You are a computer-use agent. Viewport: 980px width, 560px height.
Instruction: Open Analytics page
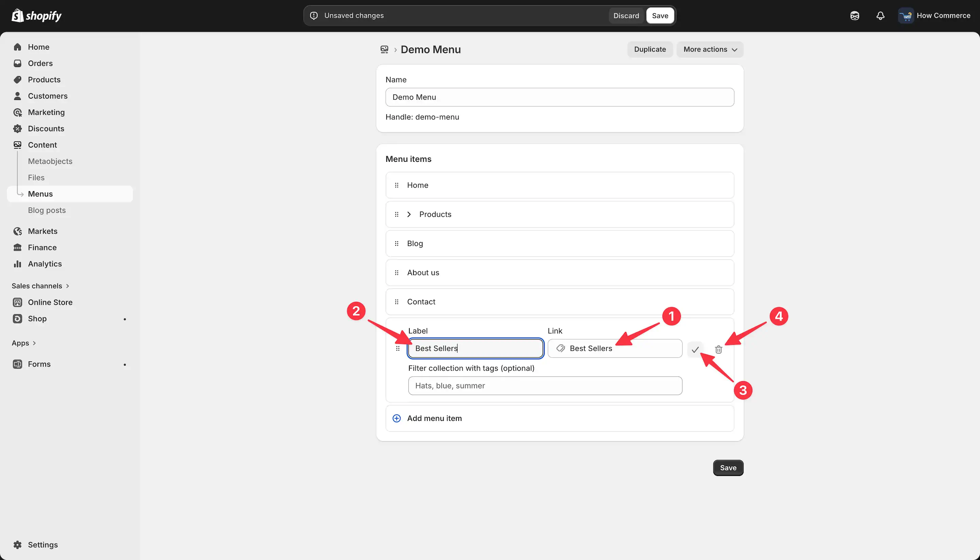pyautogui.click(x=45, y=264)
